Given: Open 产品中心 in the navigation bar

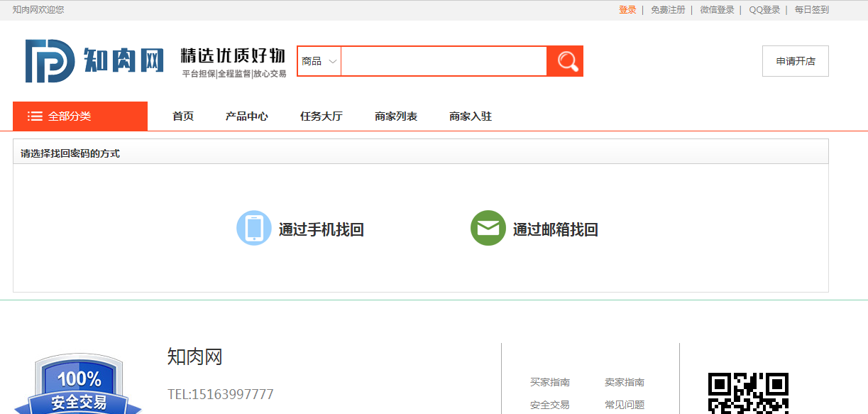Looking at the screenshot, I should (246, 116).
